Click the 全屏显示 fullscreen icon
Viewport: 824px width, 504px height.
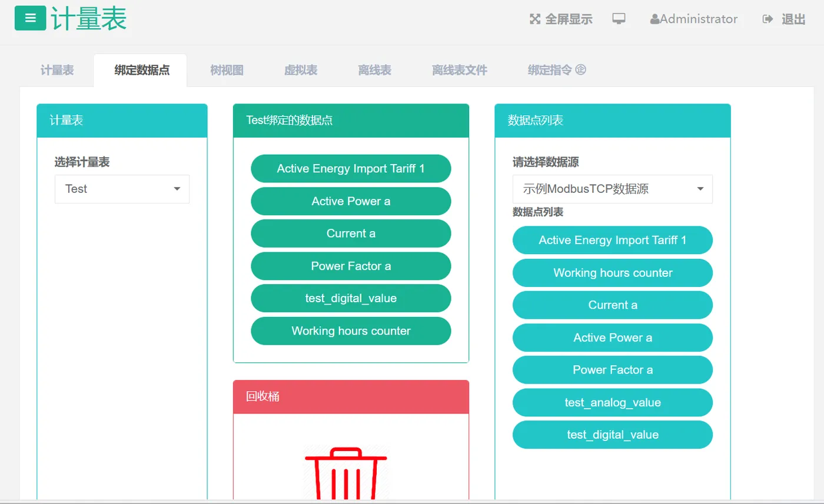(534, 19)
